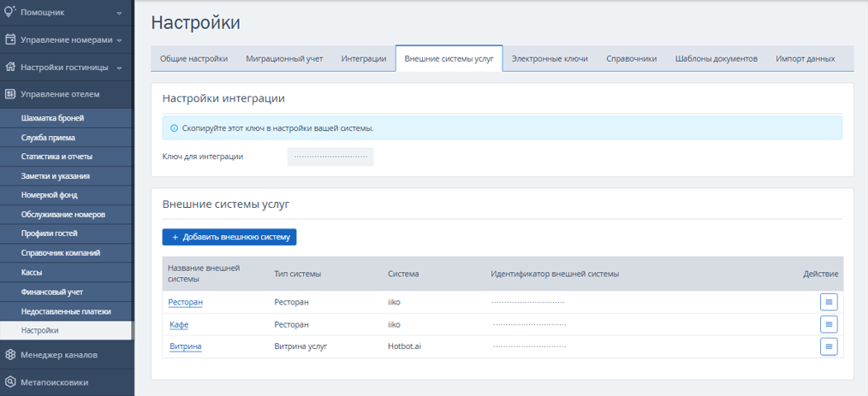Click Добавить внешнюю систему button
The height and width of the screenshot is (396, 868).
coord(229,237)
